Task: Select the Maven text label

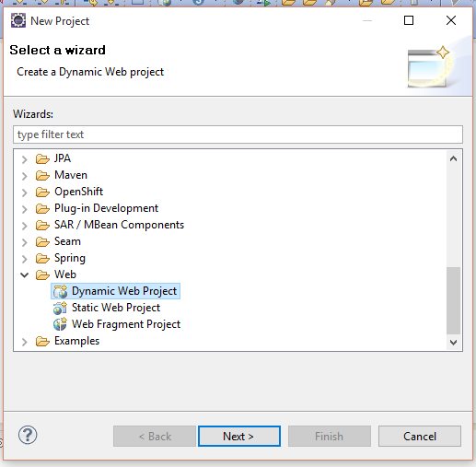Action: (x=71, y=175)
